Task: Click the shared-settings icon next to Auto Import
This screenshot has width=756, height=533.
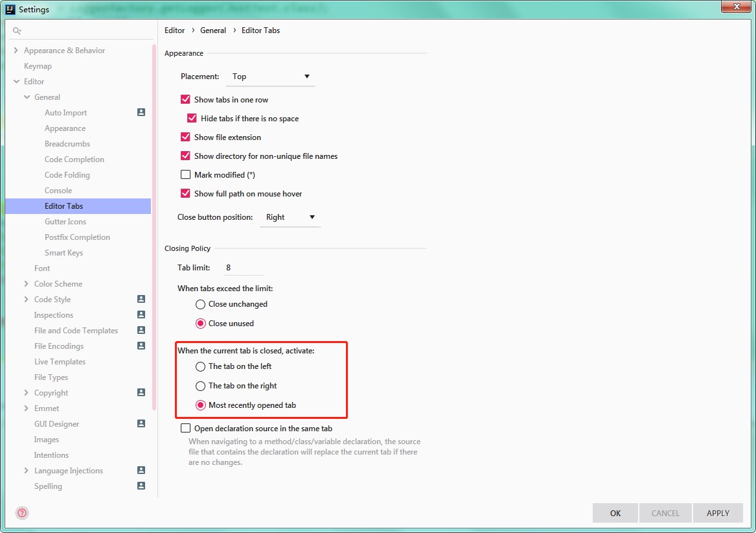Action: coord(141,112)
